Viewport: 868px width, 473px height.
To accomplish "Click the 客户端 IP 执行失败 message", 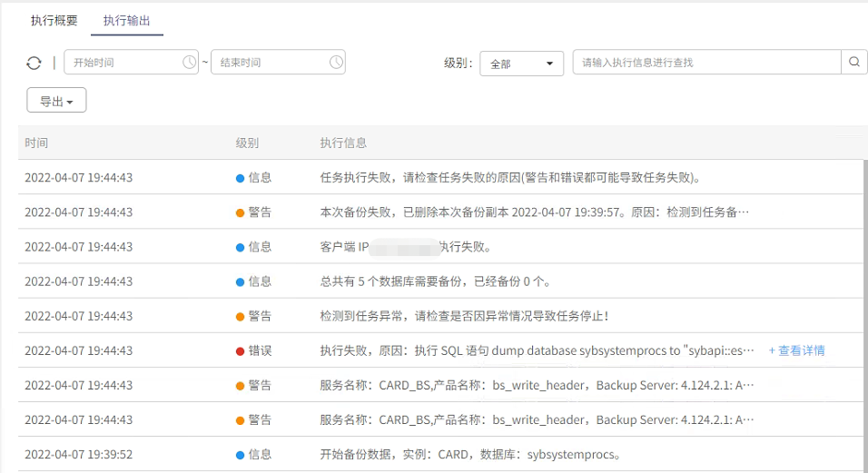I will click(x=405, y=247).
